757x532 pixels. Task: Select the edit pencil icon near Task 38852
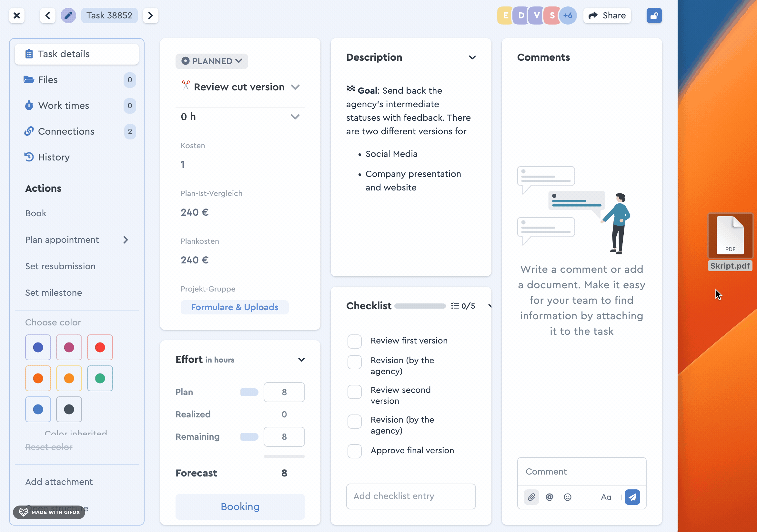coord(68,15)
